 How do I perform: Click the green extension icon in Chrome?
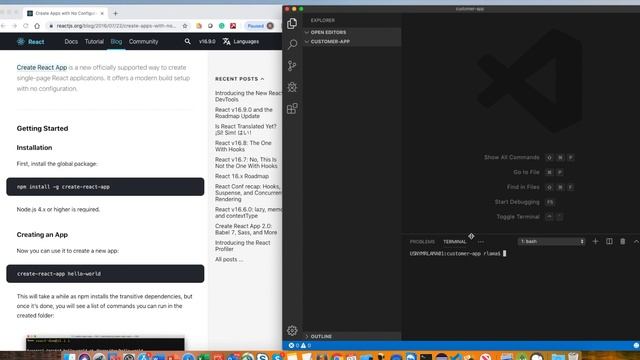(x=222, y=26)
